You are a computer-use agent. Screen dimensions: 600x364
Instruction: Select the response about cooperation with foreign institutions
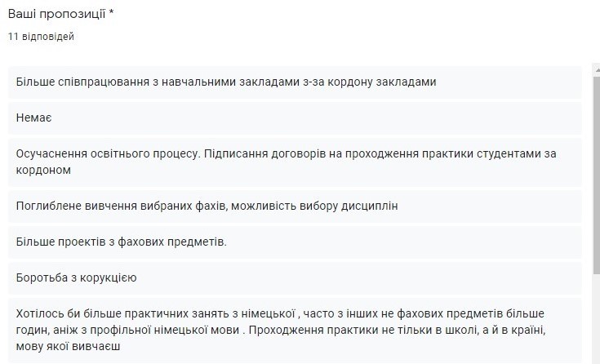click(x=226, y=82)
